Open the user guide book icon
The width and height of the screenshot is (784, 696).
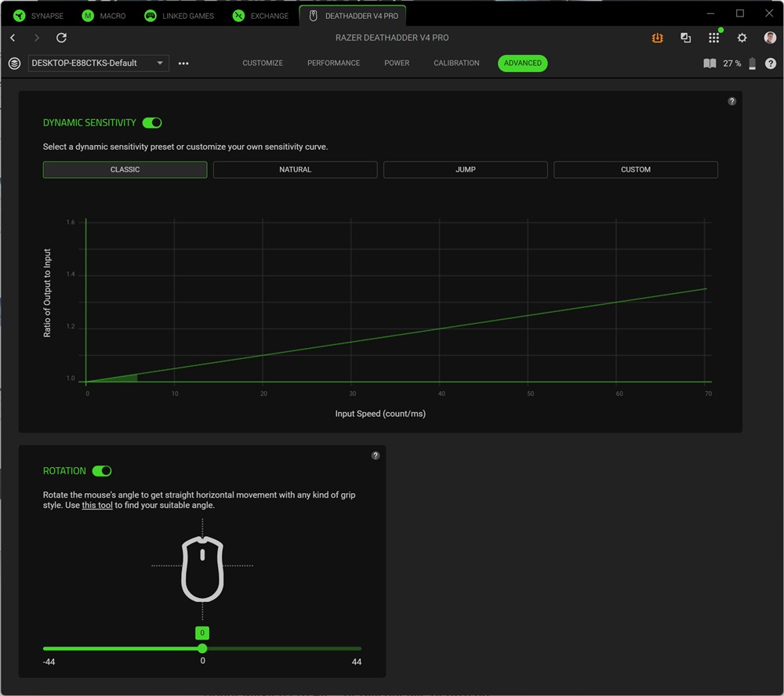click(x=710, y=63)
